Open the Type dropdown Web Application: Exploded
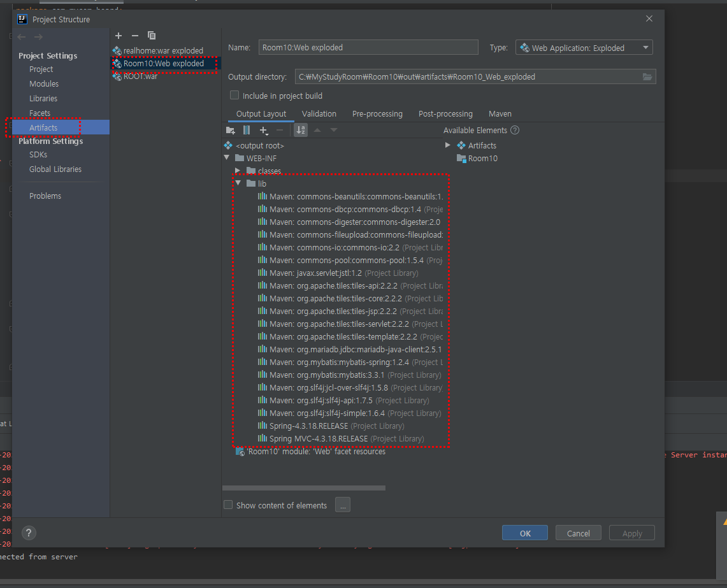Screen dimensions: 727x588 (584, 48)
